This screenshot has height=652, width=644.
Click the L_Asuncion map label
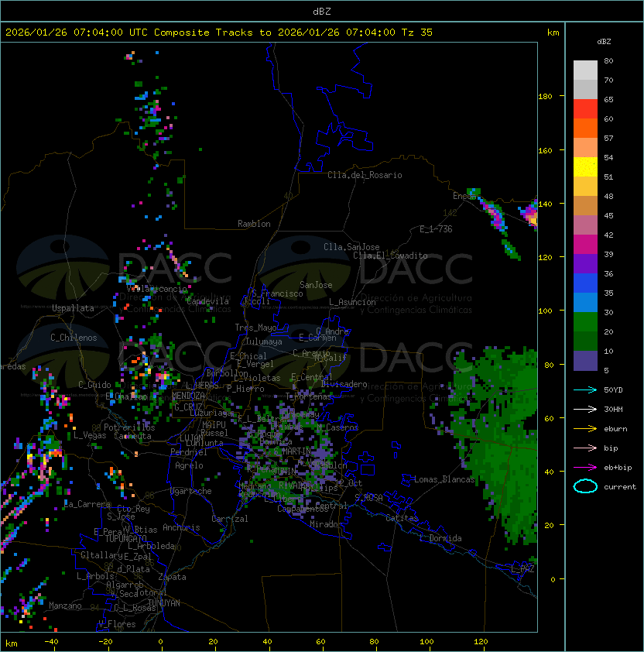point(352,302)
